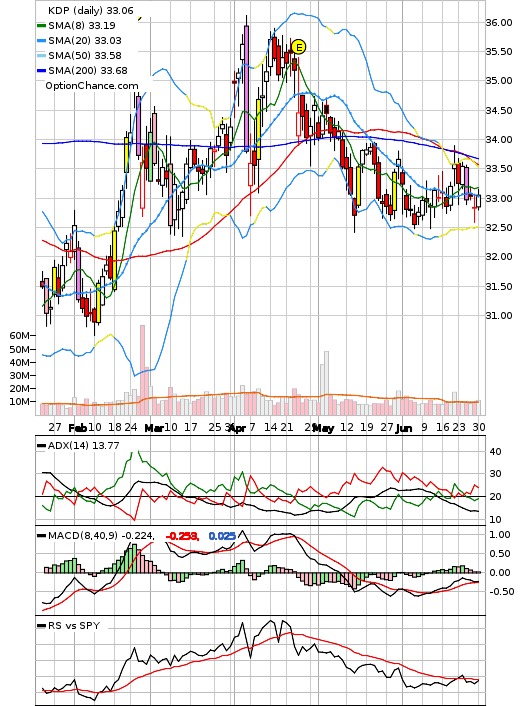Select the 'SMA(20) 33.03' legend label
The image size is (526, 706).
click(x=85, y=41)
